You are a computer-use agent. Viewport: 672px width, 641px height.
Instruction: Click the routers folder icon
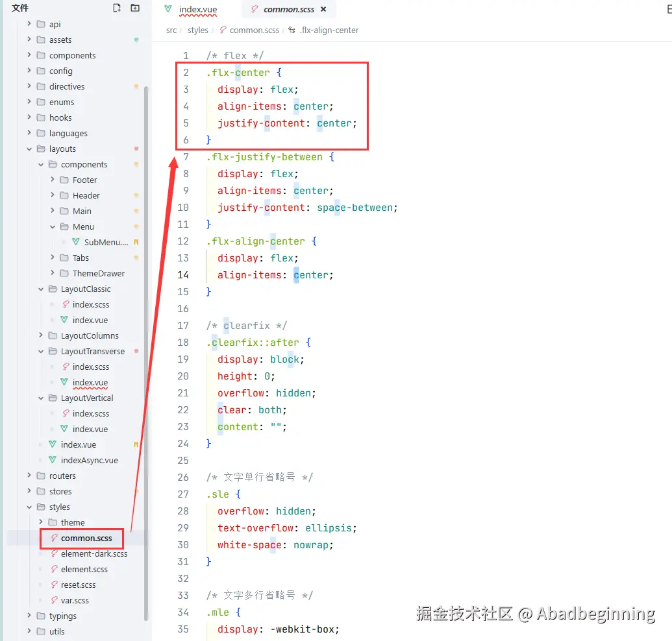point(41,476)
